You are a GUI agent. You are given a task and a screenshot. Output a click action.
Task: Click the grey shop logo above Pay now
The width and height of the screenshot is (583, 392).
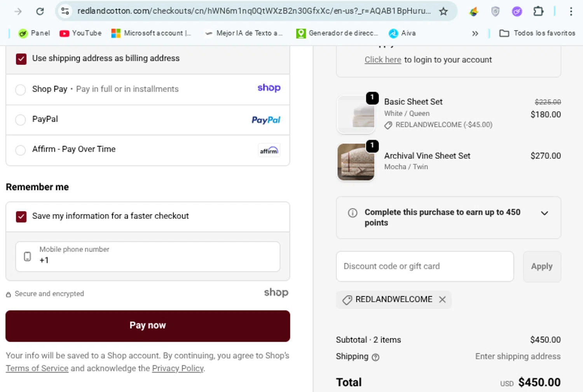pos(276,293)
